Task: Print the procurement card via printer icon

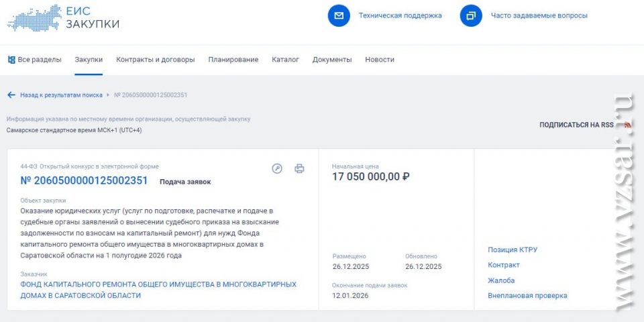Action: tap(299, 168)
